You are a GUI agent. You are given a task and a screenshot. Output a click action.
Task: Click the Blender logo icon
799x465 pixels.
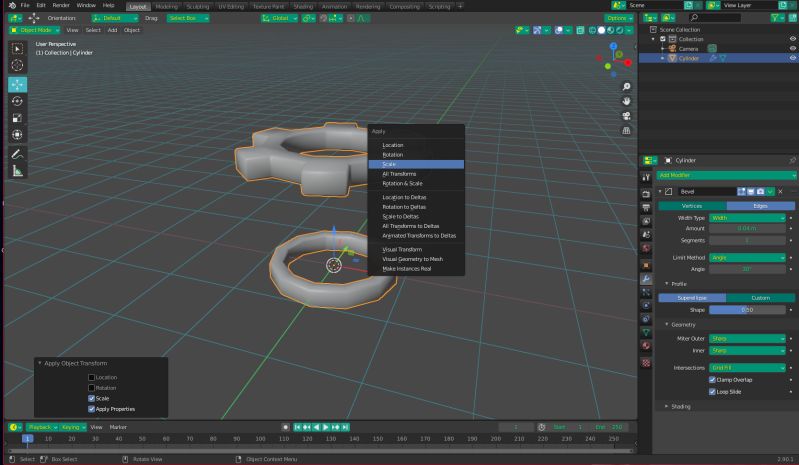point(12,5)
